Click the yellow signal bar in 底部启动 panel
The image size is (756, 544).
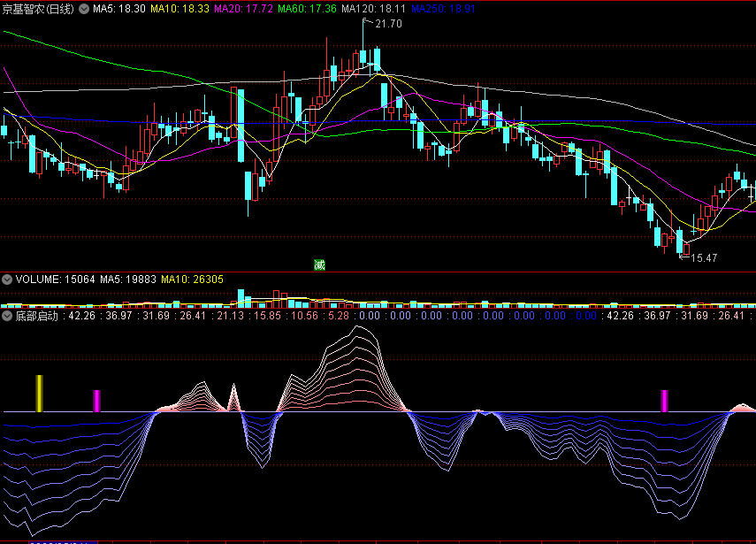(x=40, y=394)
